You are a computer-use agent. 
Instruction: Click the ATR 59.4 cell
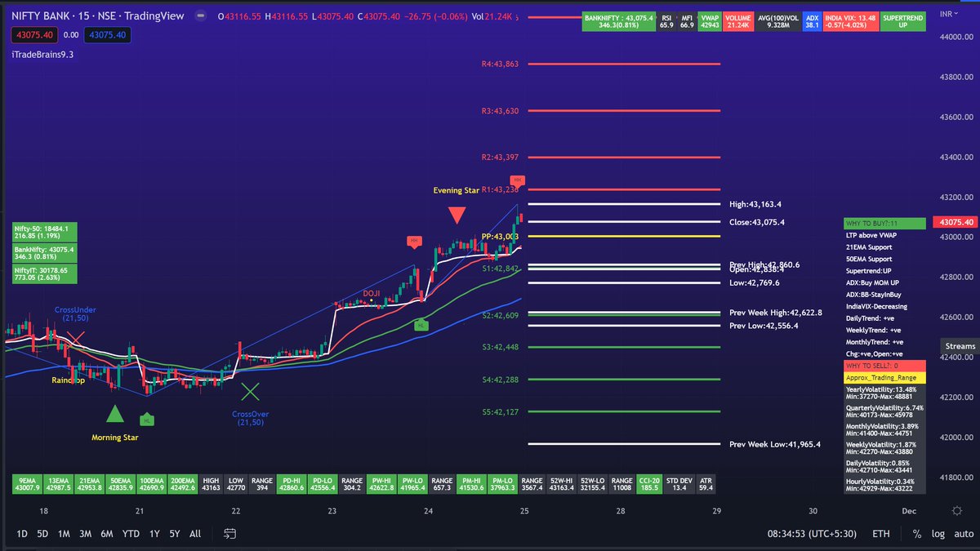point(706,483)
